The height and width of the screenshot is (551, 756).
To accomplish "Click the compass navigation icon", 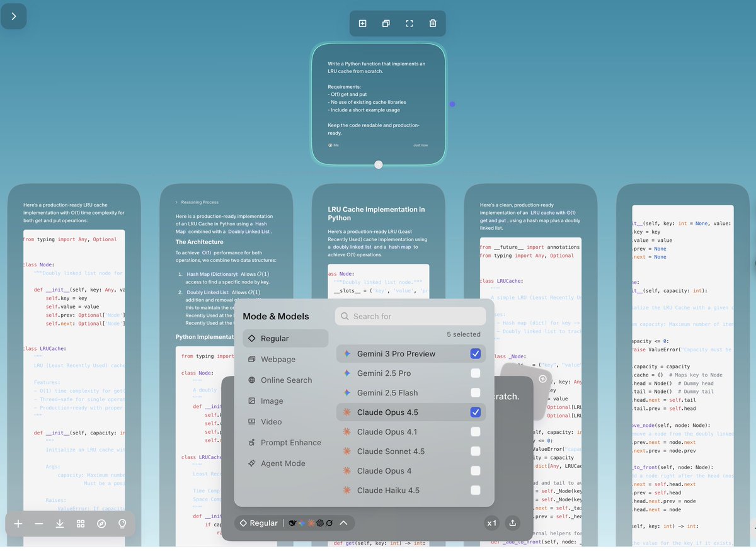I will point(101,523).
